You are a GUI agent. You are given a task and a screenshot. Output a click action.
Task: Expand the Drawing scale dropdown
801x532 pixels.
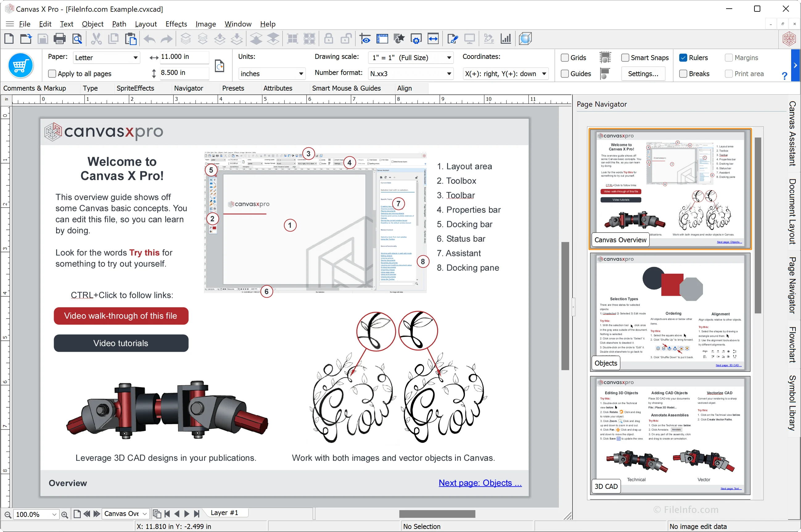point(449,58)
